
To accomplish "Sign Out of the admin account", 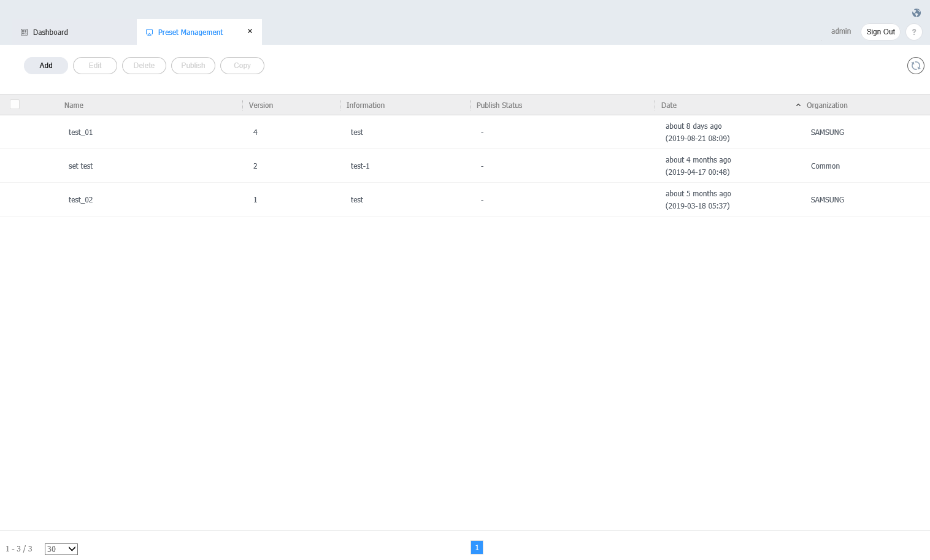I will (x=880, y=31).
